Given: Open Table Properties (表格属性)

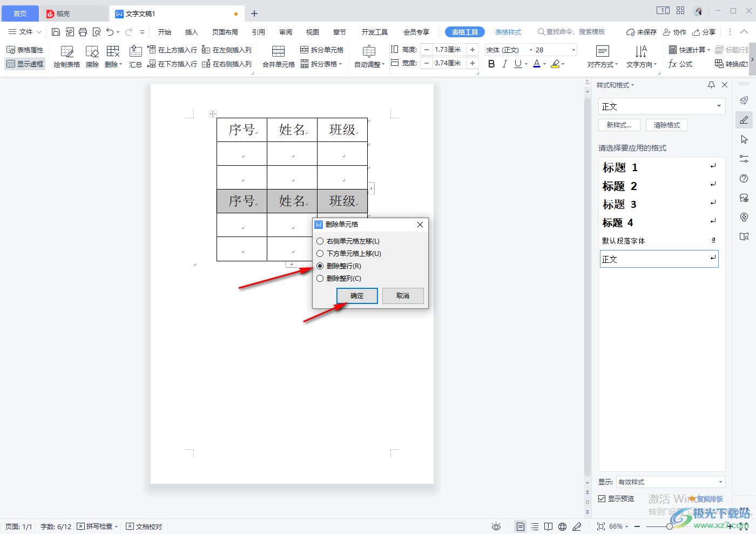Looking at the screenshot, I should click(25, 50).
